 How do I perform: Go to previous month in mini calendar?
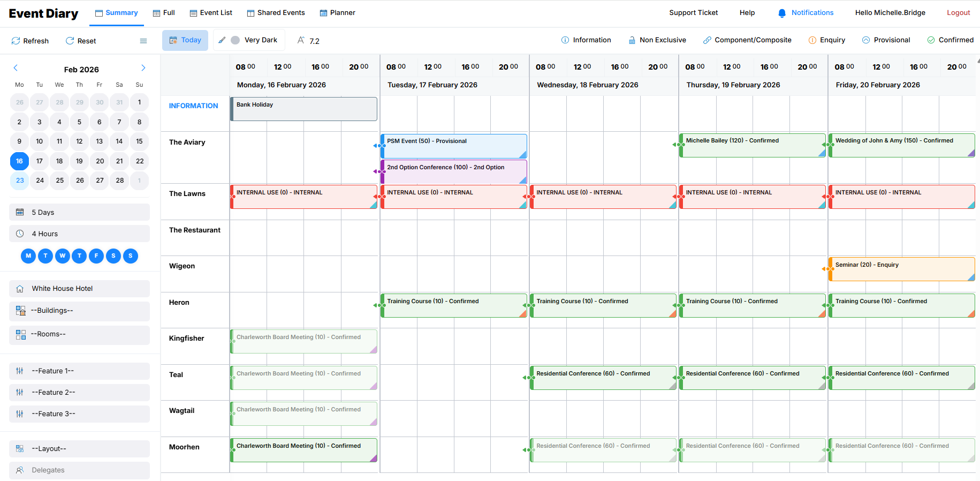coord(16,68)
